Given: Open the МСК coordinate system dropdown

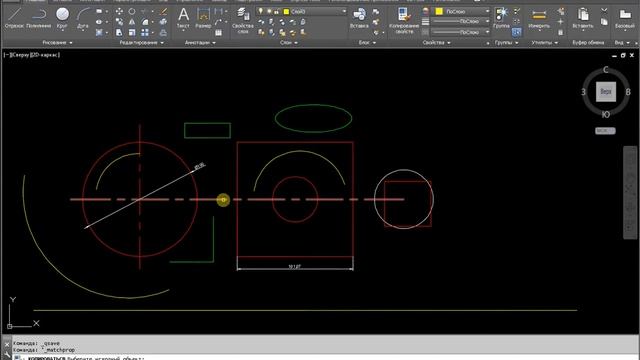Looking at the screenshot, I should (x=605, y=131).
